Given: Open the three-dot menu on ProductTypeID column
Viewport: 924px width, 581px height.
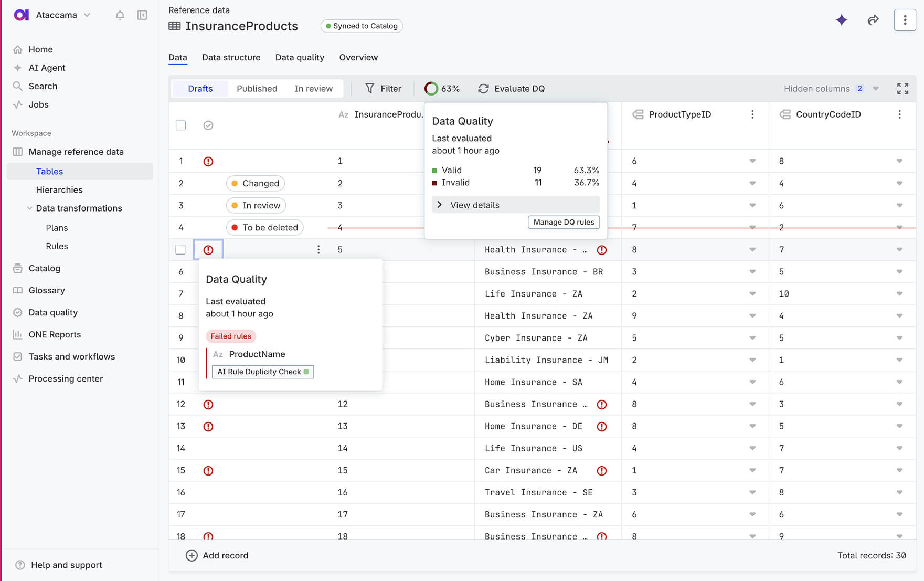Looking at the screenshot, I should point(752,114).
